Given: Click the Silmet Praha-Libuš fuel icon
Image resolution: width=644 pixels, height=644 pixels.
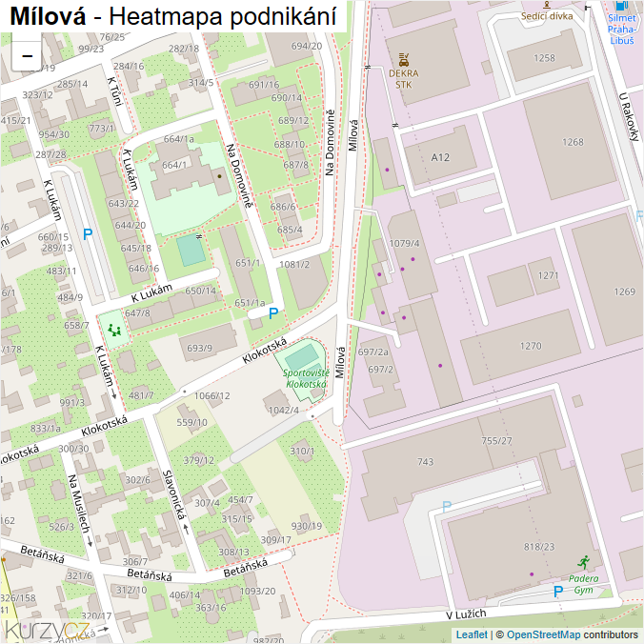Looking at the screenshot, I should 622,6.
